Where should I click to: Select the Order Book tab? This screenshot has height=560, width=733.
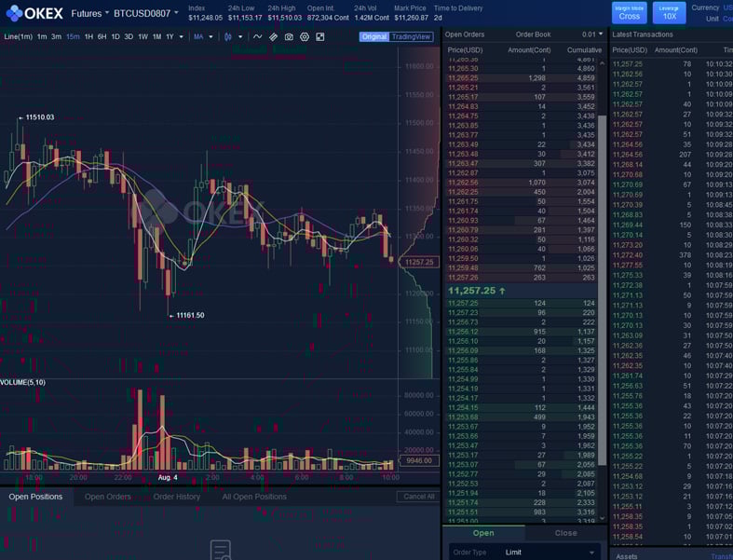click(533, 34)
